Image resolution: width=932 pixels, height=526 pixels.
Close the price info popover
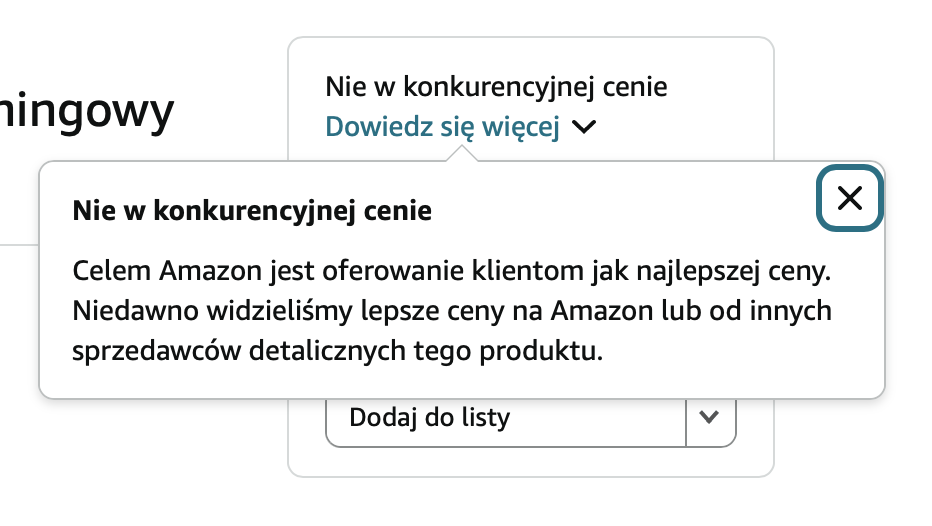(x=849, y=198)
